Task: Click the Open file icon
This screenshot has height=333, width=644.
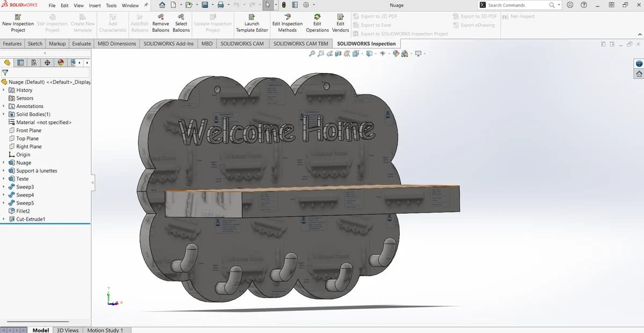Action: pos(189,5)
